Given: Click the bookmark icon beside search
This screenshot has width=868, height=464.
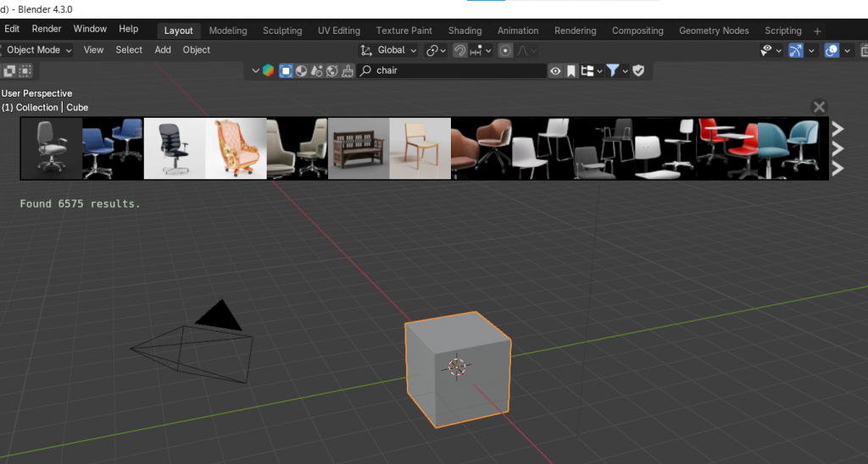Looking at the screenshot, I should tap(571, 70).
